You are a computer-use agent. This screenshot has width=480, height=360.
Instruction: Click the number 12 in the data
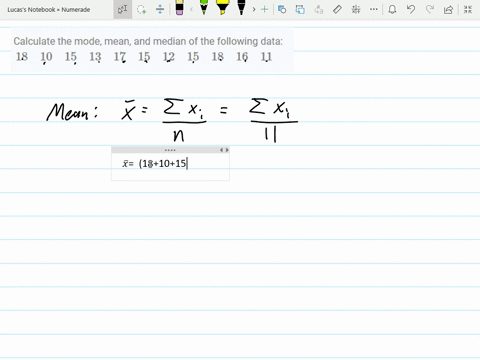tap(169, 57)
